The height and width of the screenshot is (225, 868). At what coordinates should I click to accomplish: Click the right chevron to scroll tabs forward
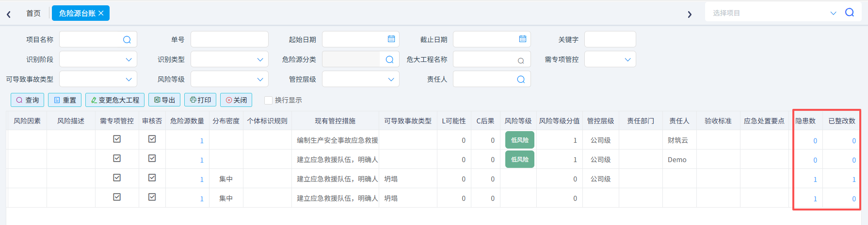(690, 15)
